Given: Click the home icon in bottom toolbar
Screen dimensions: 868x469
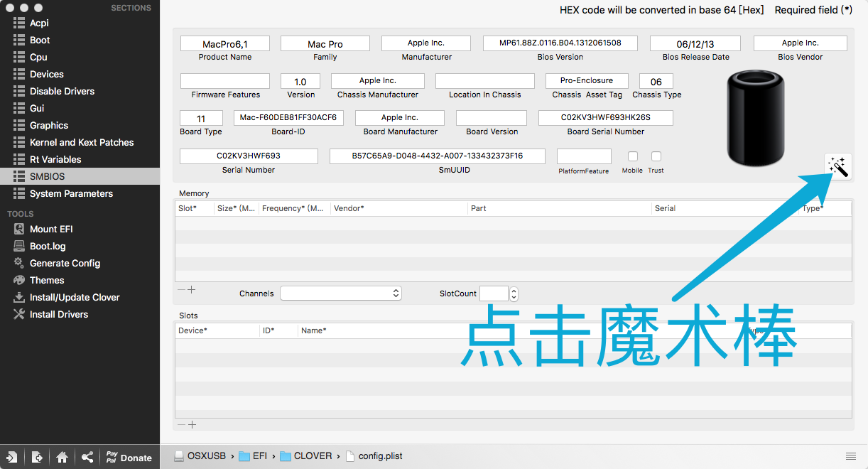Looking at the screenshot, I should (62, 458).
